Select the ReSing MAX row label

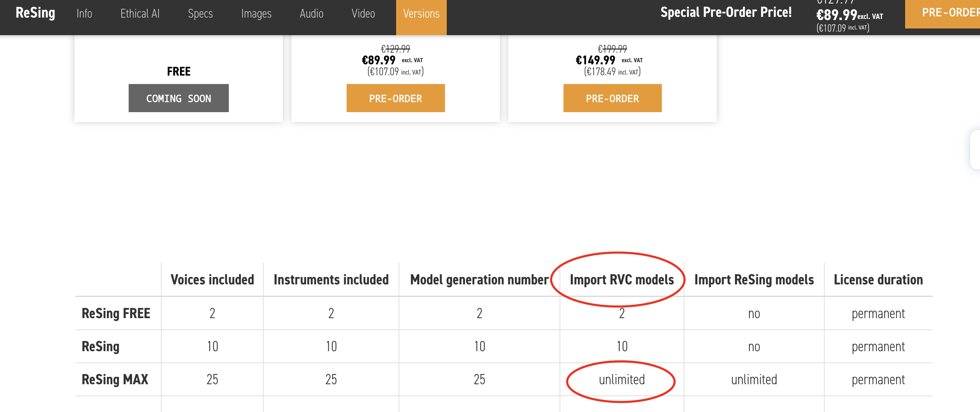[115, 379]
